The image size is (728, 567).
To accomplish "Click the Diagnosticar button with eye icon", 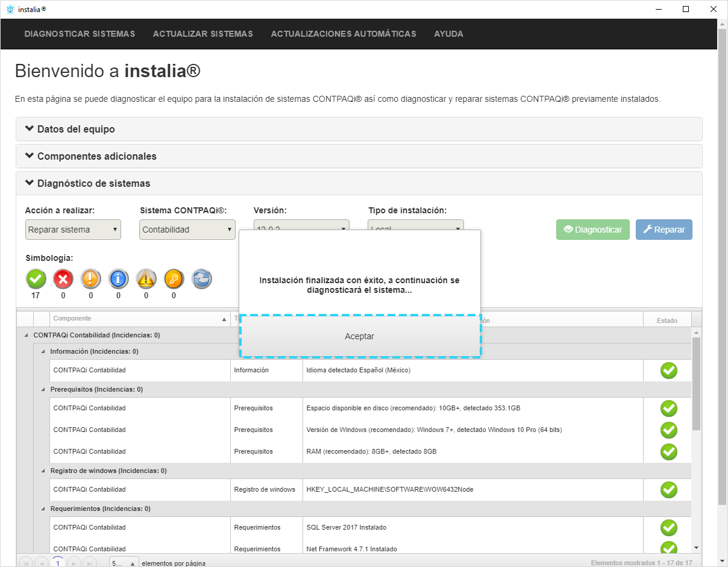I will pyautogui.click(x=592, y=230).
